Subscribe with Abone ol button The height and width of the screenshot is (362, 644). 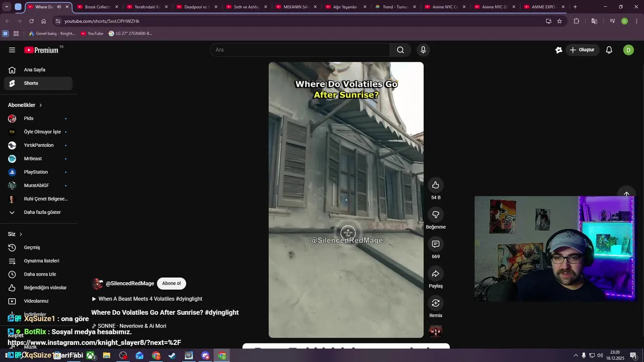click(171, 284)
